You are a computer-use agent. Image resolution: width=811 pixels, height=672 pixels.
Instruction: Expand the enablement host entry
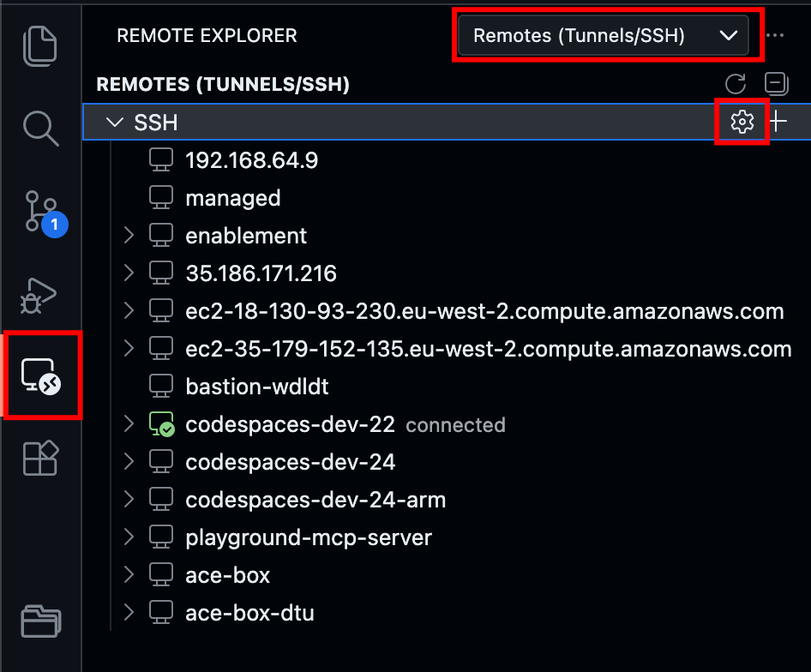tap(129, 235)
